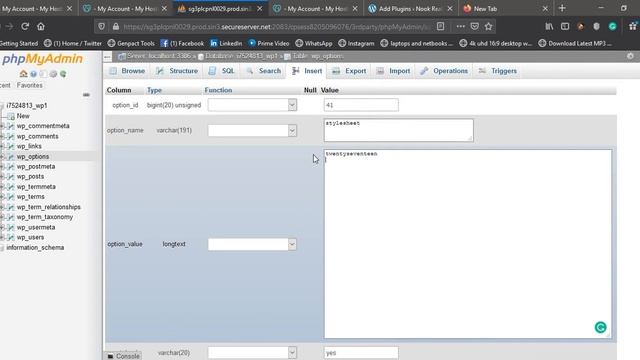Bookmark this page with star icon
Viewport: 640px width, 360px height.
tap(489, 27)
